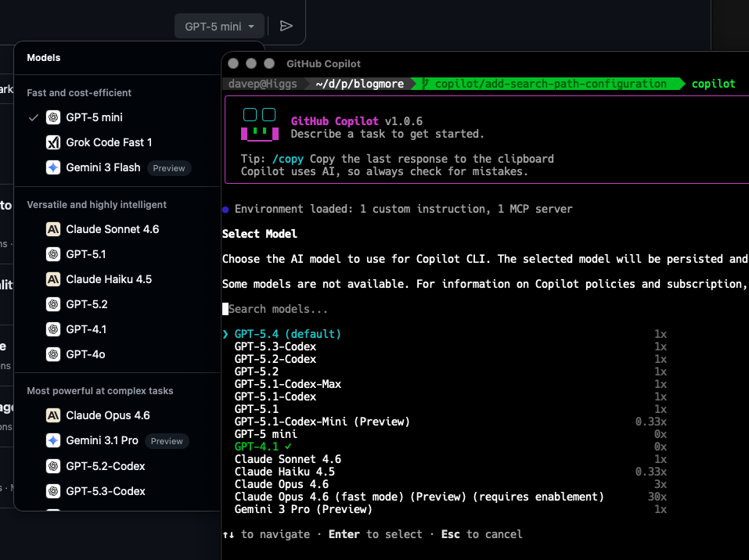The image size is (749, 560).
Task: Click the green terminal window zoom button
Action: click(x=269, y=63)
